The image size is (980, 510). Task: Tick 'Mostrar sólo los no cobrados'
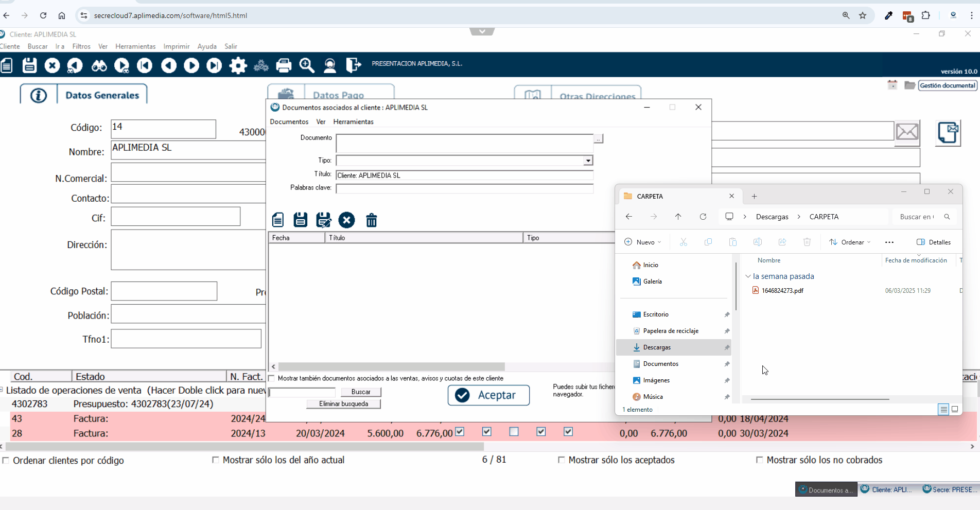coord(759,460)
